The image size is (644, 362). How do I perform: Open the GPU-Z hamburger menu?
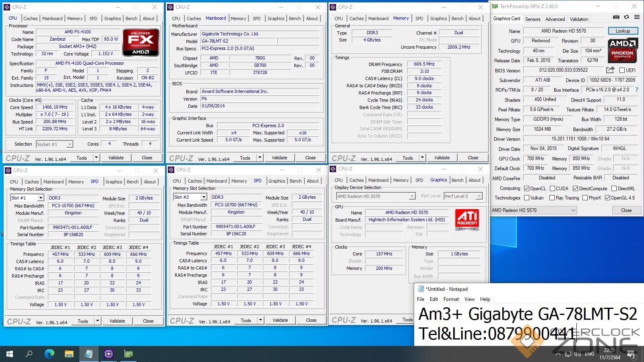tap(637, 17)
